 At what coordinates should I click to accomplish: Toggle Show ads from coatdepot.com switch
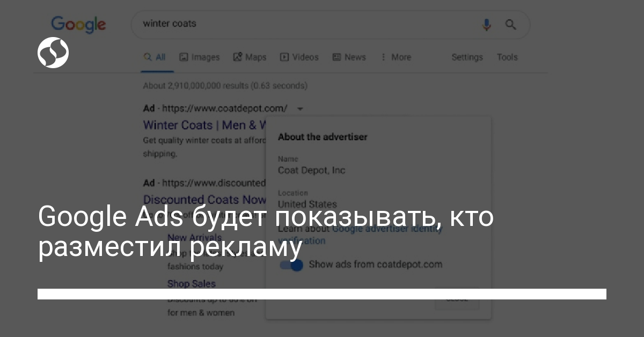291,265
